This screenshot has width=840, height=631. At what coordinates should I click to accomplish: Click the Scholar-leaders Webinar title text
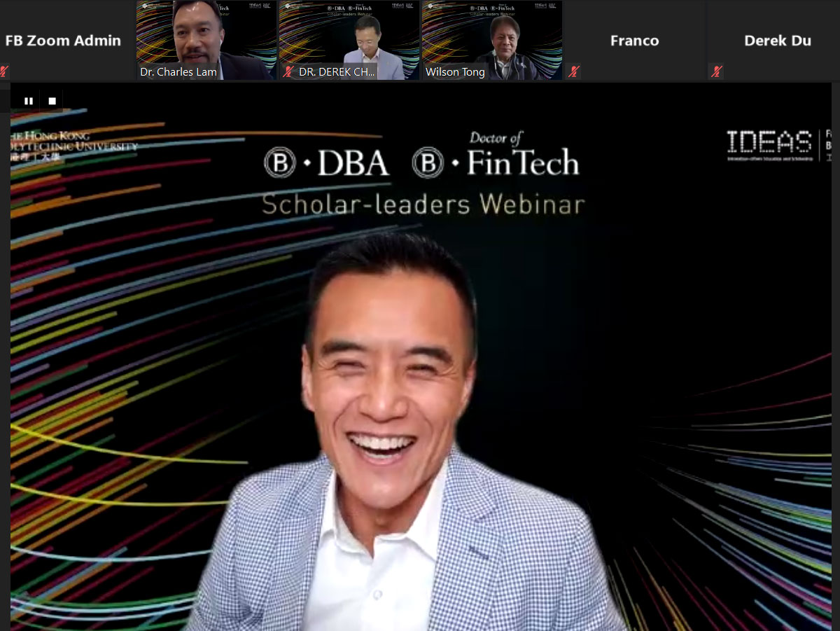pyautogui.click(x=423, y=204)
